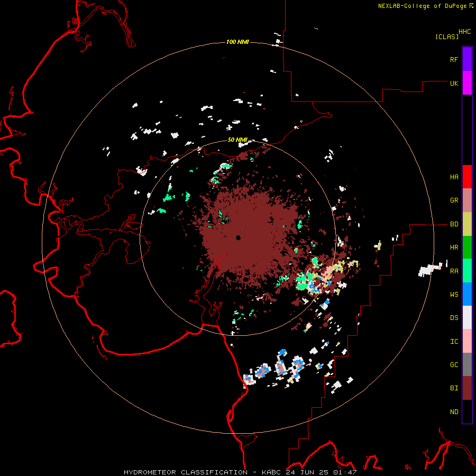Select the dark green HR color swatch
Image resolution: width=476 pixels, height=476 pixels.
tap(467, 248)
